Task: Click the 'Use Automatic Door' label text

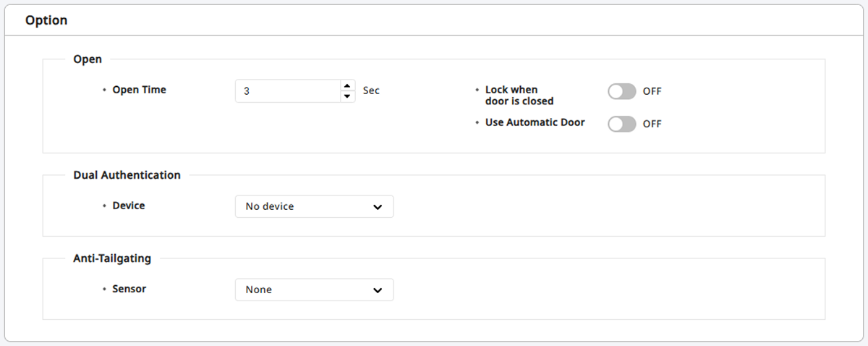Action: pos(535,122)
